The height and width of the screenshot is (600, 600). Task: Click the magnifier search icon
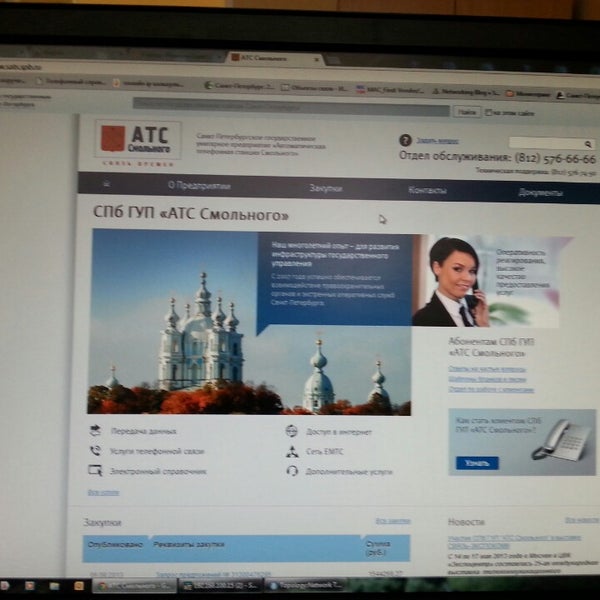coord(588,144)
